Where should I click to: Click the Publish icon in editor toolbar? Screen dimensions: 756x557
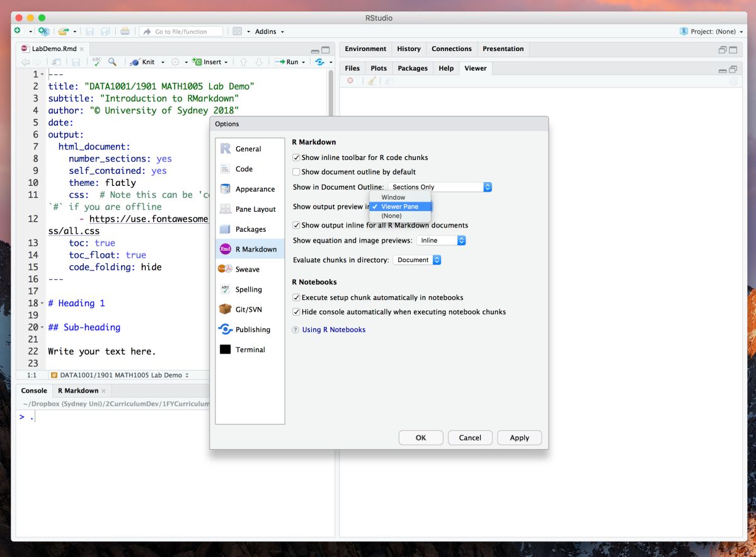click(x=320, y=62)
